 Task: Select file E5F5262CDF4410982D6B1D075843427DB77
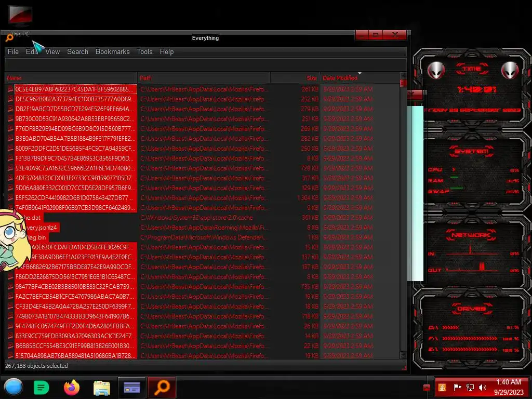[76, 198]
